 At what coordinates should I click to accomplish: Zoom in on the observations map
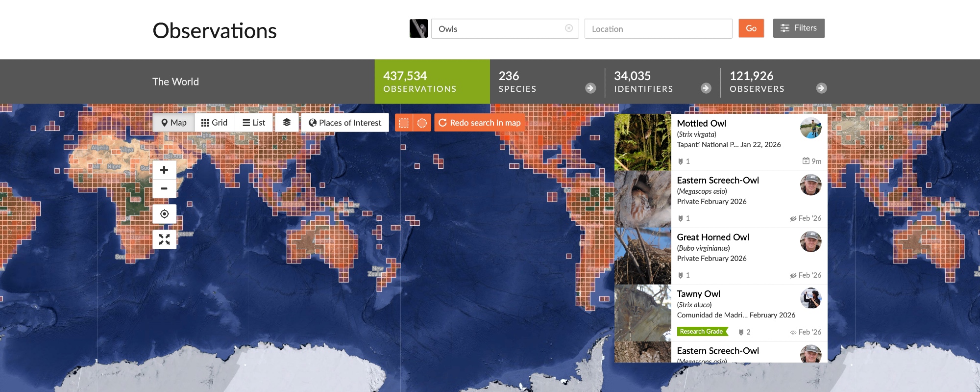(x=164, y=170)
